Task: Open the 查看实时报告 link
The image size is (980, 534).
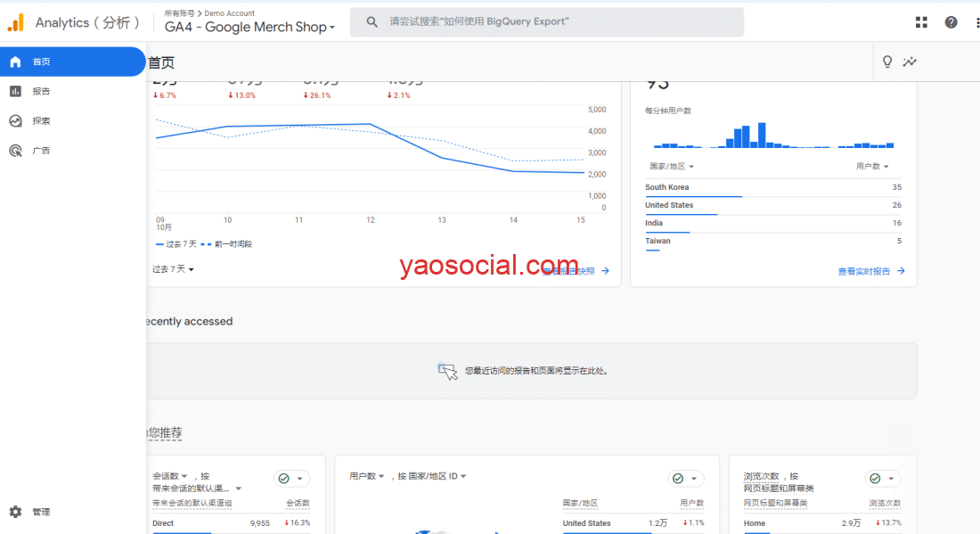Action: click(x=870, y=271)
